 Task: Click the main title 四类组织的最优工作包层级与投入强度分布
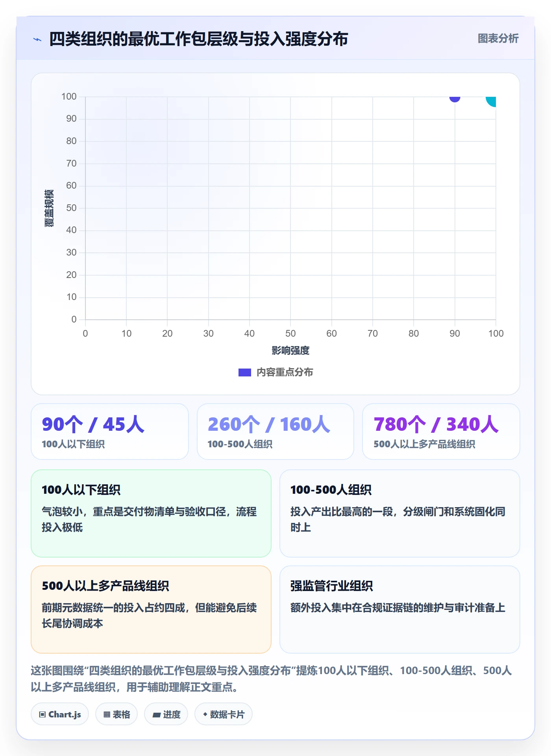click(x=198, y=39)
